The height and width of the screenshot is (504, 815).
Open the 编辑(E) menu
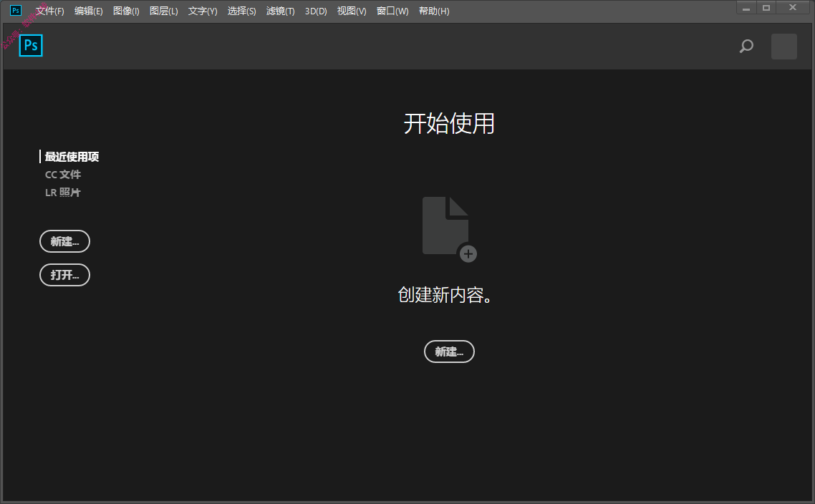click(x=88, y=11)
